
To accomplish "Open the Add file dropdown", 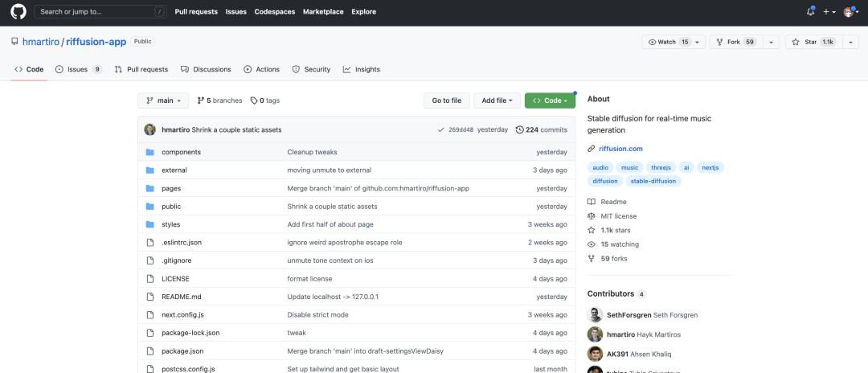I will pos(497,100).
